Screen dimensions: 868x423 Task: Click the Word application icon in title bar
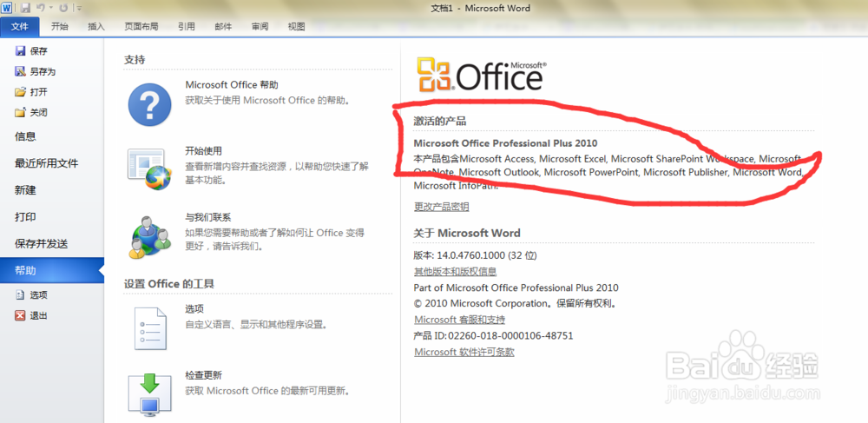pyautogui.click(x=7, y=8)
